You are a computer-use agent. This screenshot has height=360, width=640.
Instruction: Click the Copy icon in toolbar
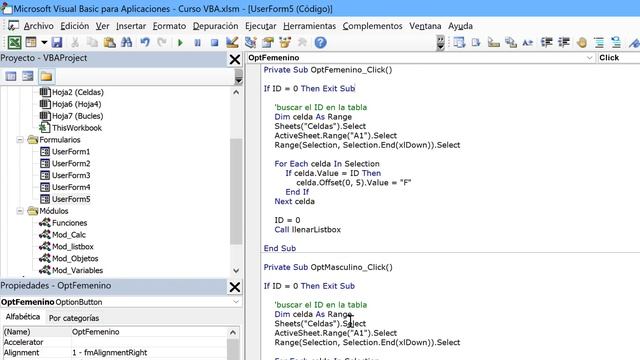point(93,42)
